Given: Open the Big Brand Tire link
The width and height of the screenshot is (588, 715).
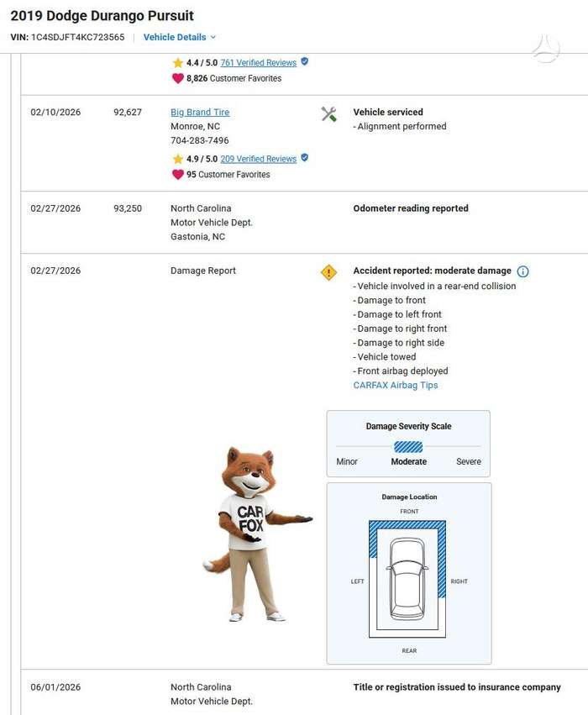Looking at the screenshot, I should (200, 113).
